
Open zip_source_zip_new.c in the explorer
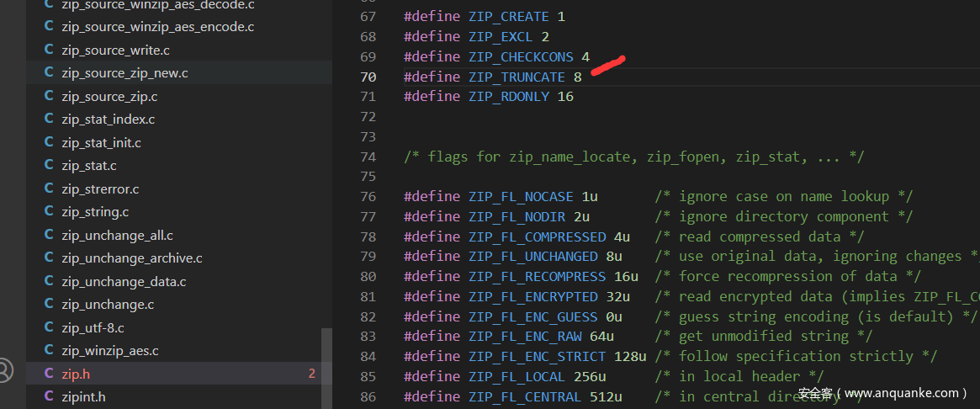point(124,73)
